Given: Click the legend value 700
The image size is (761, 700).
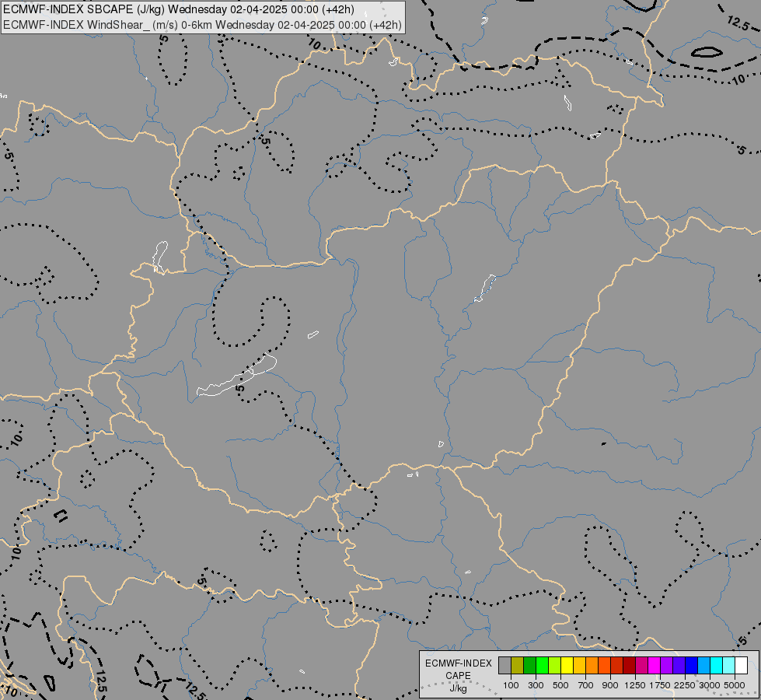Looking at the screenshot, I should 586,685.
